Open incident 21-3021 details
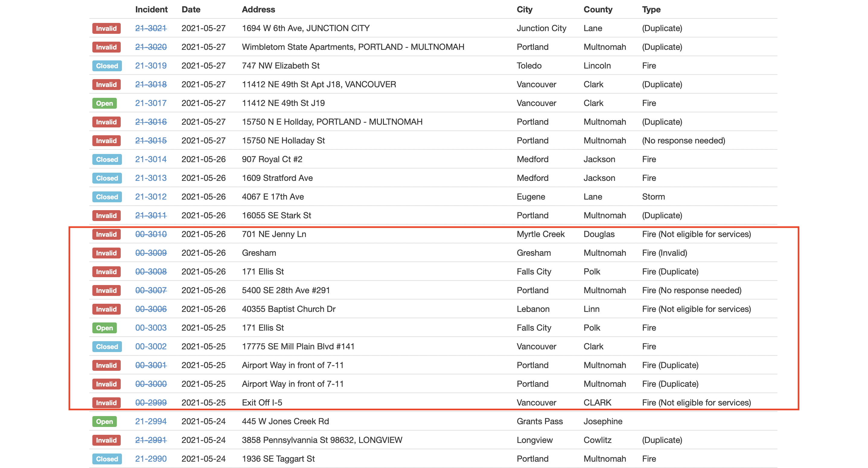 pyautogui.click(x=151, y=28)
